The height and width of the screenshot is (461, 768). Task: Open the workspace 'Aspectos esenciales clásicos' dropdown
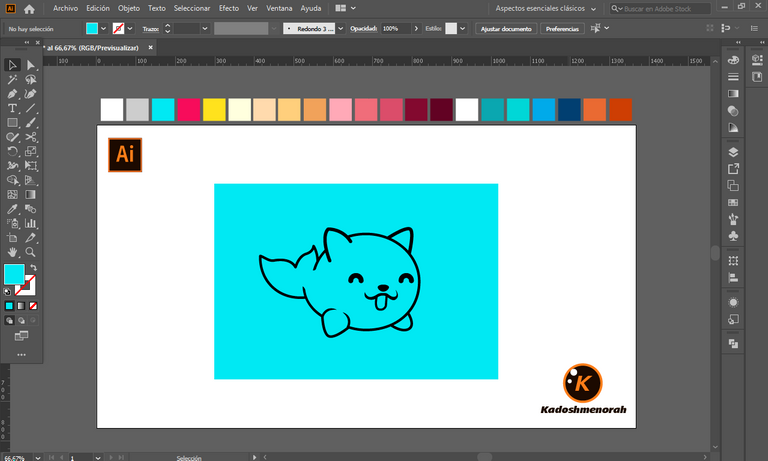(x=545, y=8)
